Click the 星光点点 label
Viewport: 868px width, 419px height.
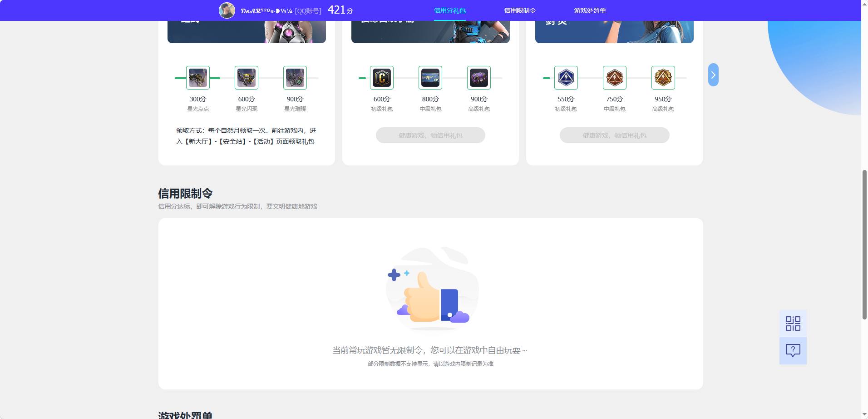(198, 109)
